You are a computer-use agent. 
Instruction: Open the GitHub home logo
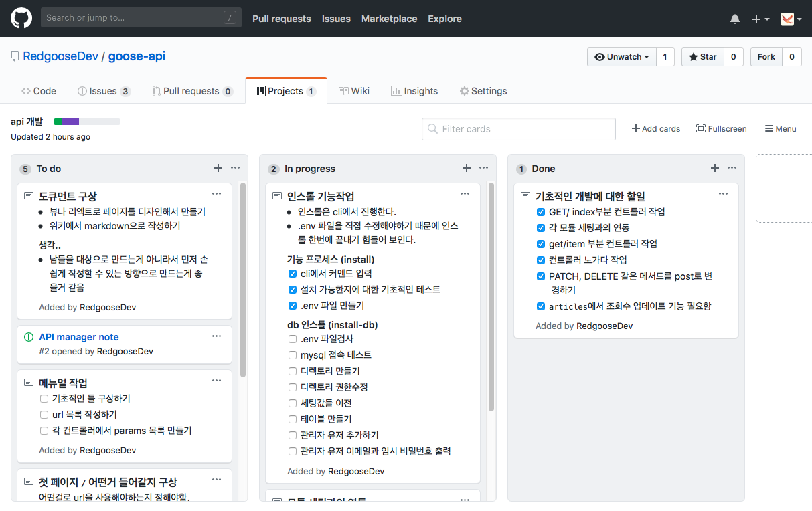pos(21,18)
